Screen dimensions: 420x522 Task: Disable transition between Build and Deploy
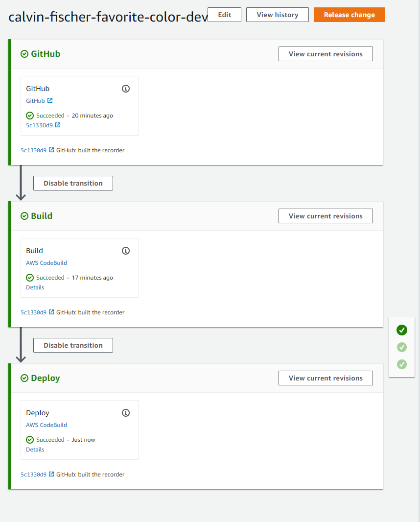point(73,345)
